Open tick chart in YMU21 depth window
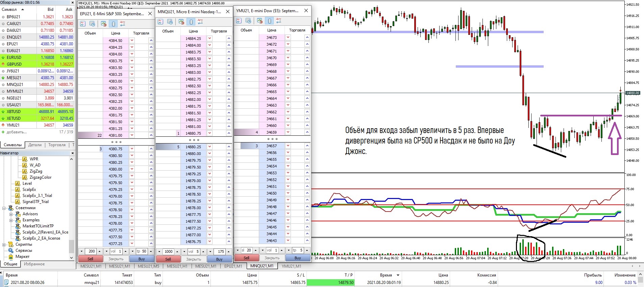The width and height of the screenshot is (644, 287). (x=239, y=21)
